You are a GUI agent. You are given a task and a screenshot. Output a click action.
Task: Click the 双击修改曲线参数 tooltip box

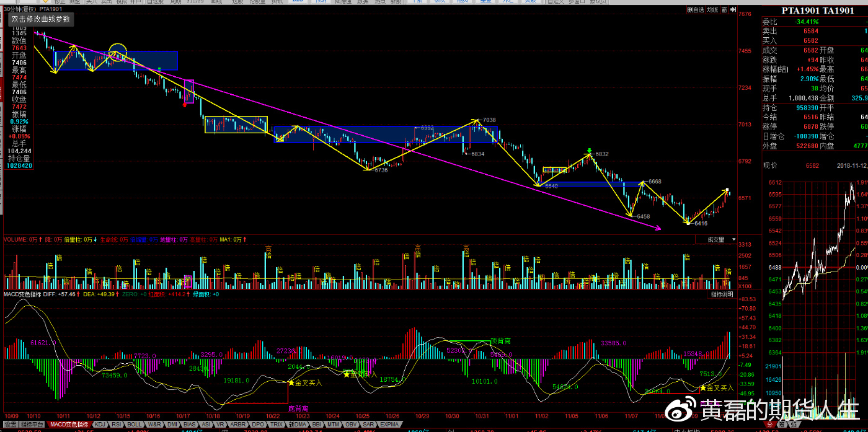point(41,19)
